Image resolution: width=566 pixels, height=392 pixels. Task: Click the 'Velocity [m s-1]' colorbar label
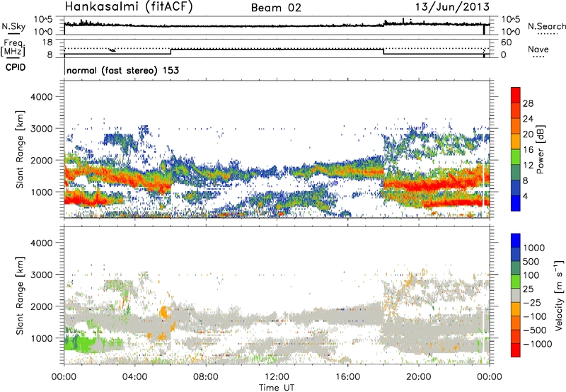[x=559, y=295]
